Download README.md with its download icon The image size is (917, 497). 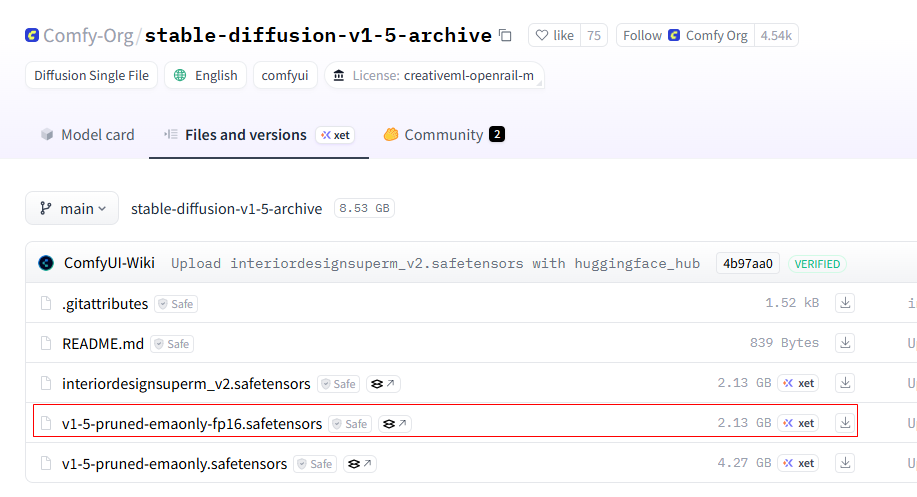pos(845,343)
